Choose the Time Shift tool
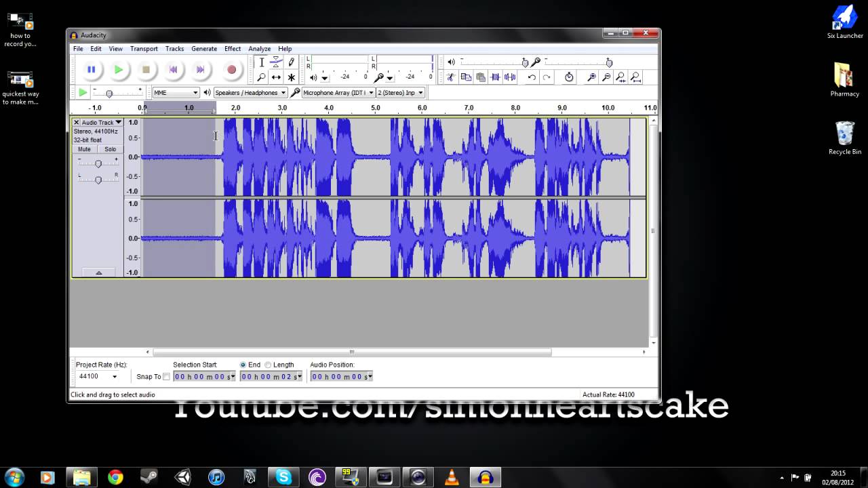The image size is (868, 488). tap(276, 77)
